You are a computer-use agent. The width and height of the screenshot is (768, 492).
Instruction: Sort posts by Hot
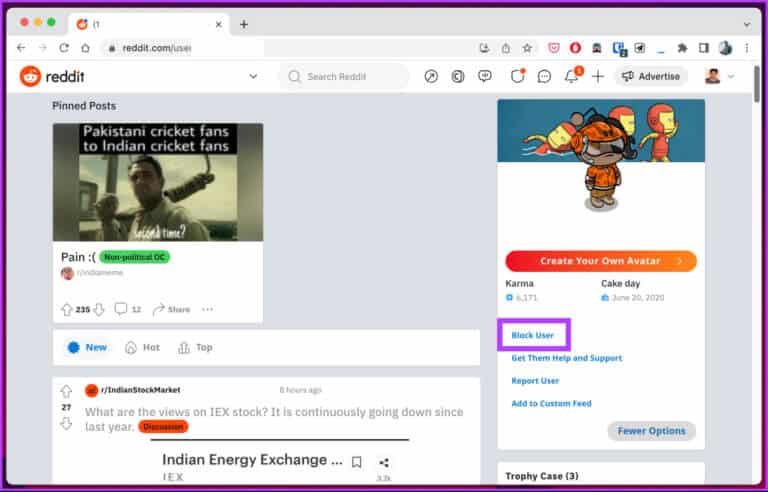[143, 347]
